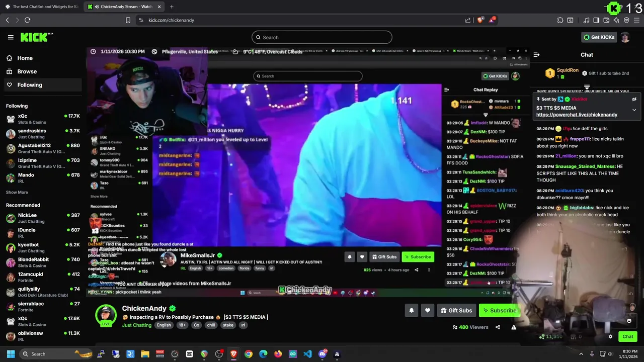Show hidden system tray icons
The image size is (644, 362).
[581, 354]
